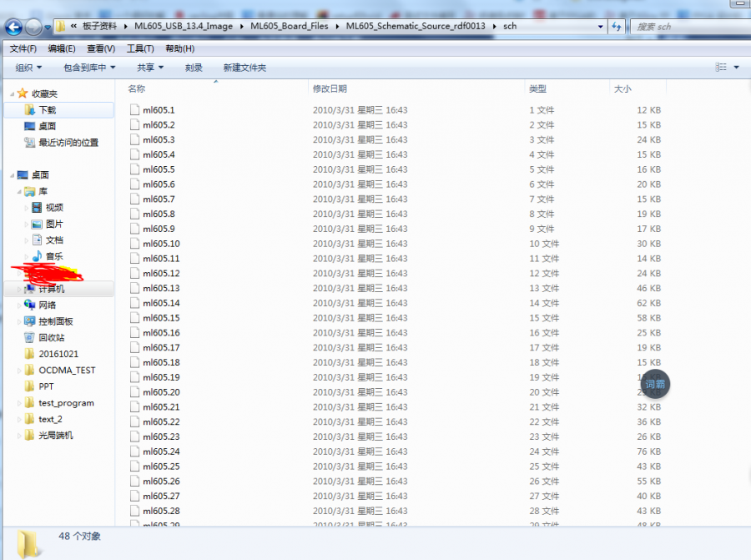
Task: Open the 文件(F) menu
Action: coord(23,49)
